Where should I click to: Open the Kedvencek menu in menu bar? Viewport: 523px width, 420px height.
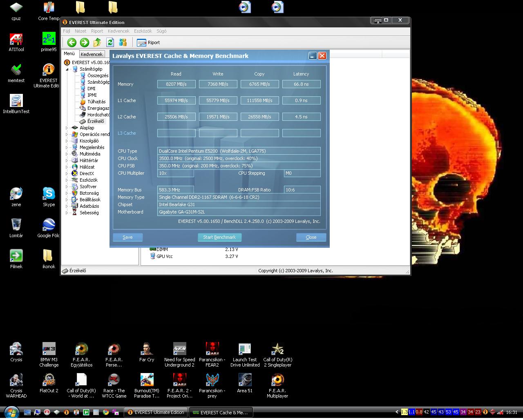click(x=118, y=31)
